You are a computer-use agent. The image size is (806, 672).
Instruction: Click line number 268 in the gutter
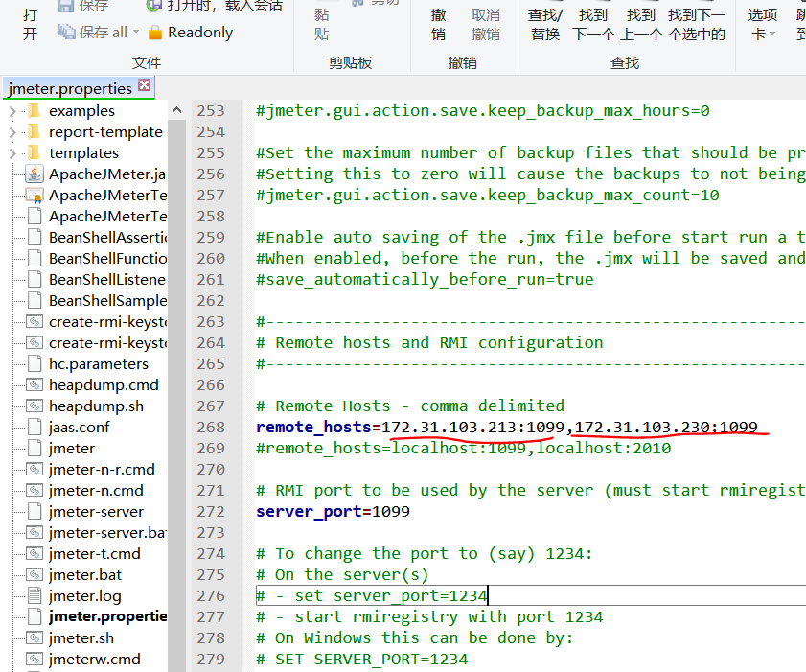click(x=211, y=428)
